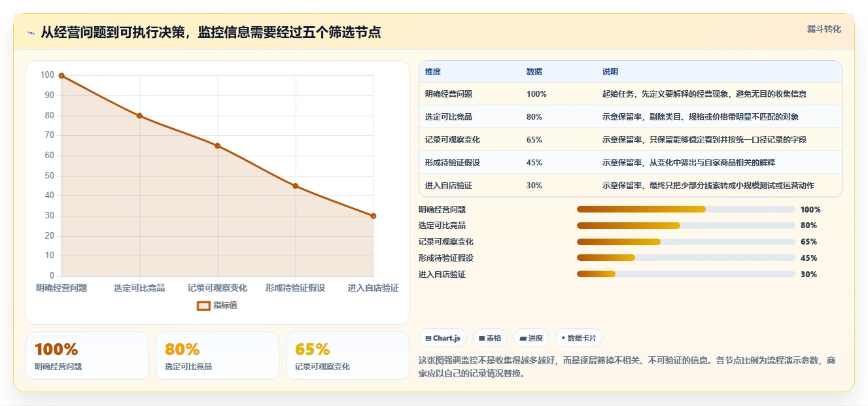Click the chart data point at value 100
The image size is (868, 406).
click(x=61, y=76)
